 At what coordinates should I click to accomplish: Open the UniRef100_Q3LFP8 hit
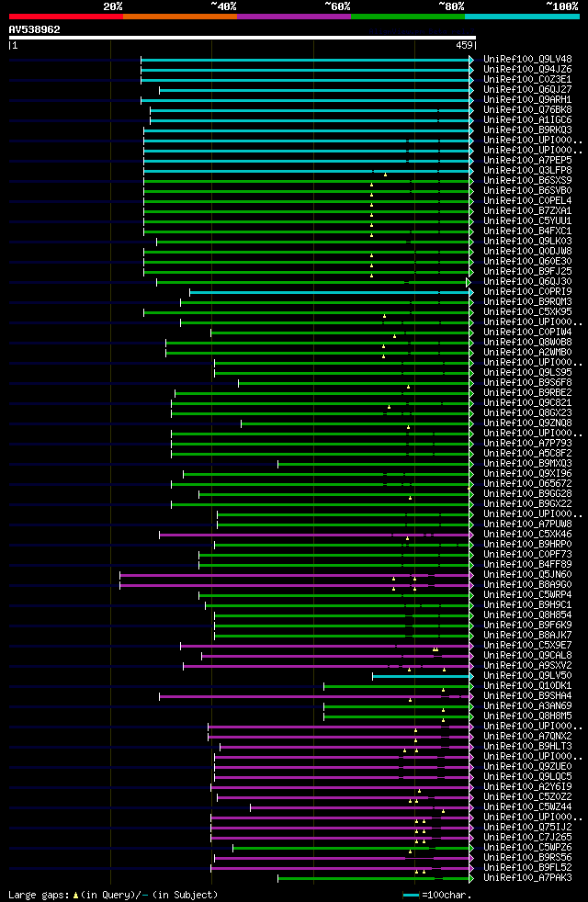tap(527, 170)
